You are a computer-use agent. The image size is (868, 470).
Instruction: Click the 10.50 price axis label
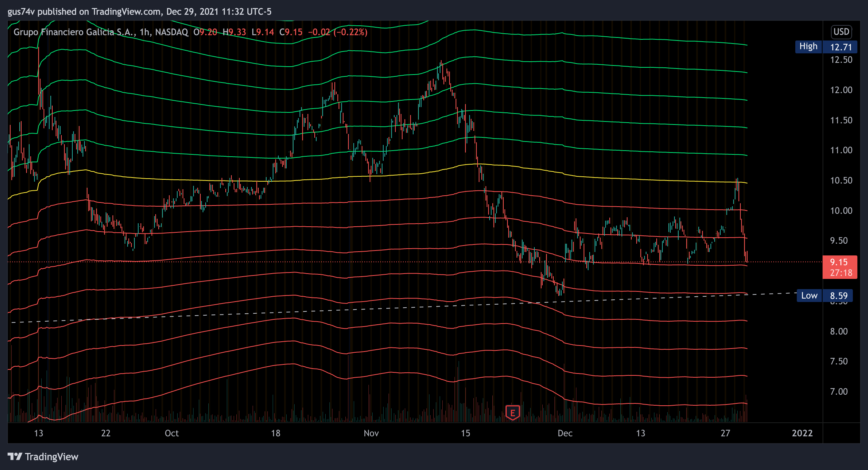pyautogui.click(x=841, y=181)
